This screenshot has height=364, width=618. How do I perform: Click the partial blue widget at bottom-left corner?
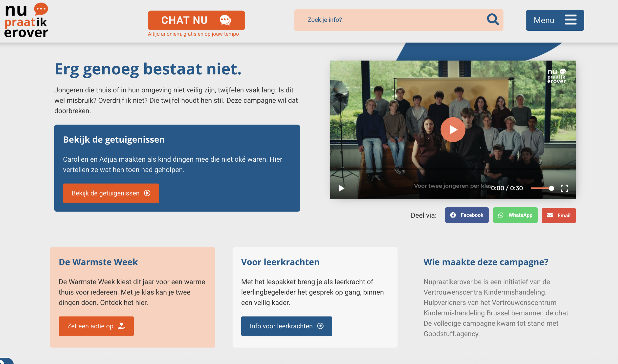coord(6,361)
